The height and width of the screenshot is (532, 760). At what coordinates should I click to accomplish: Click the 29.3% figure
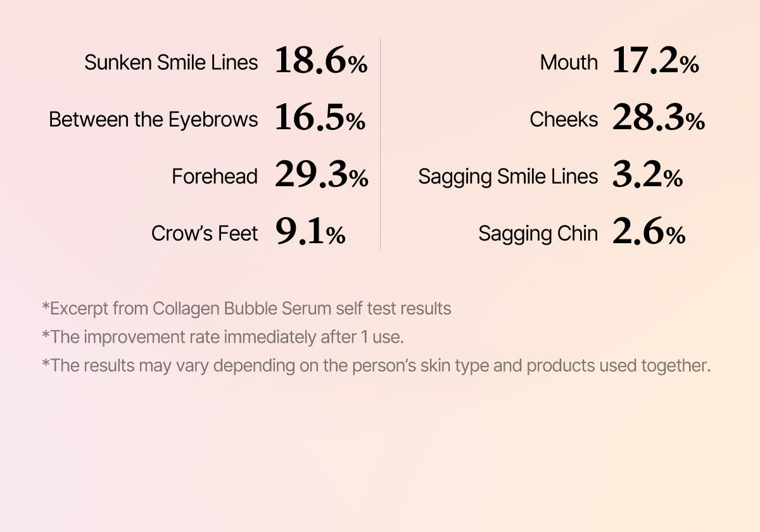click(x=322, y=176)
